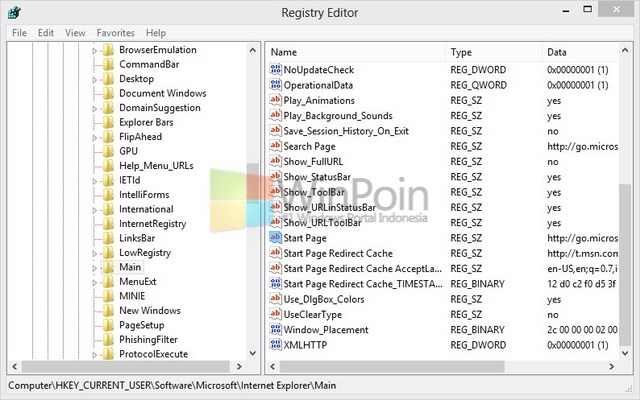This screenshot has height=400, width=640.
Task: Expand the IETld key
Action: coord(95,181)
